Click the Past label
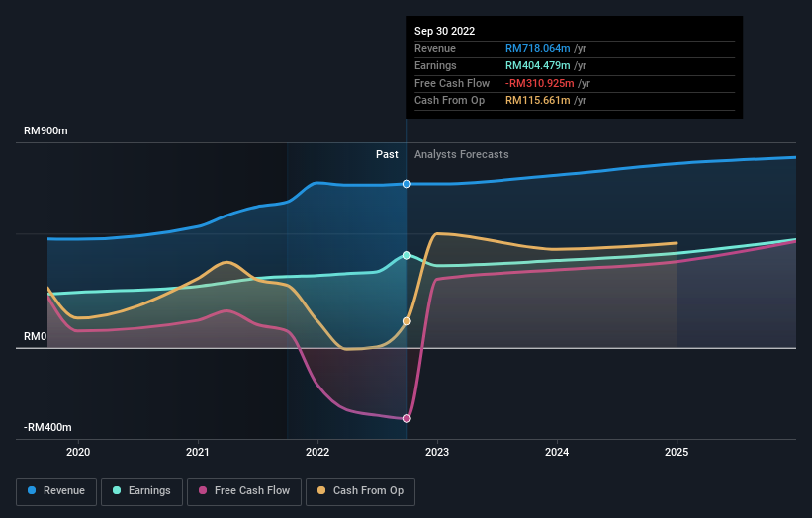 tap(387, 154)
